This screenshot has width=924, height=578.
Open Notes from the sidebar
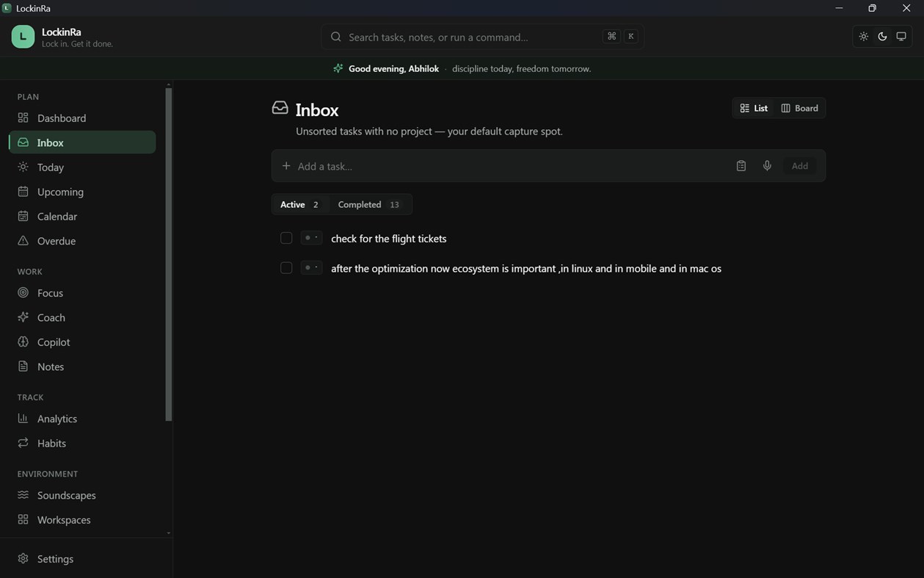click(82, 366)
